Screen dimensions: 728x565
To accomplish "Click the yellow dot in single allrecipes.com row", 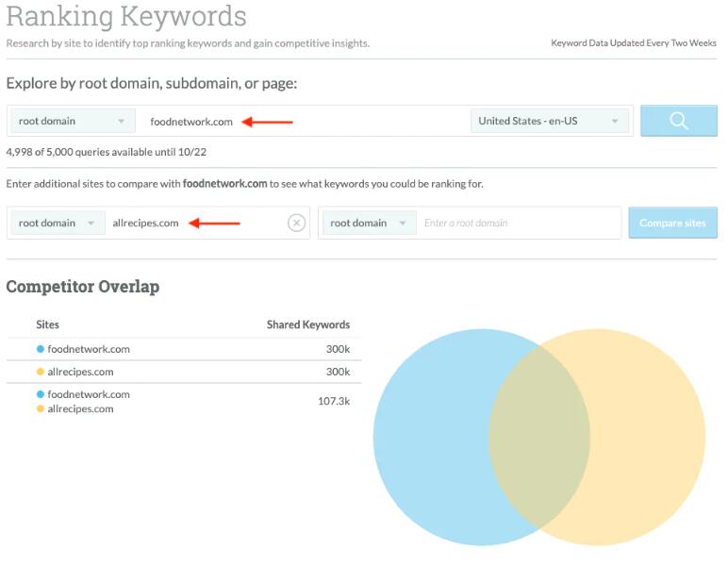I will point(41,372).
